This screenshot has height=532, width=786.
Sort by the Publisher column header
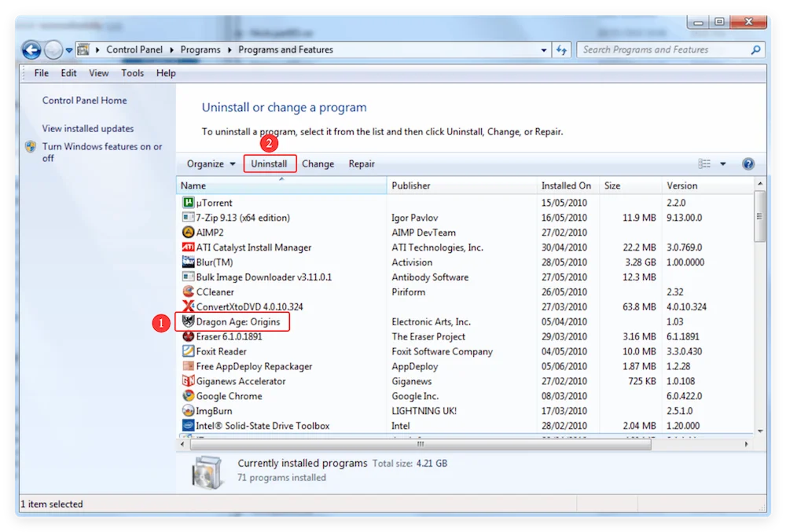pyautogui.click(x=461, y=185)
